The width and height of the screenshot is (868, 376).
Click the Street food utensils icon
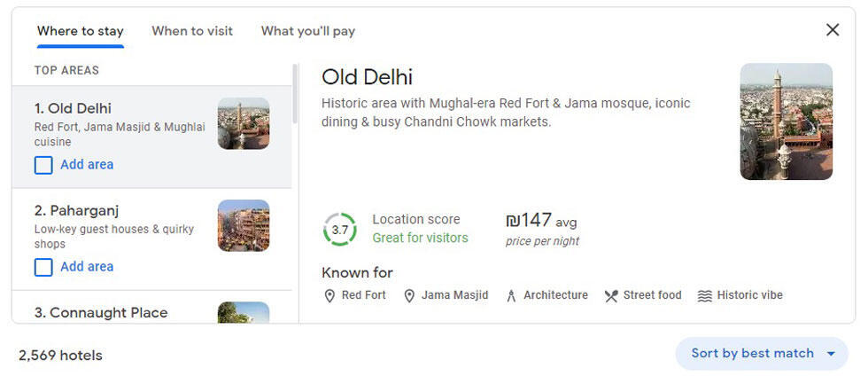pos(611,296)
